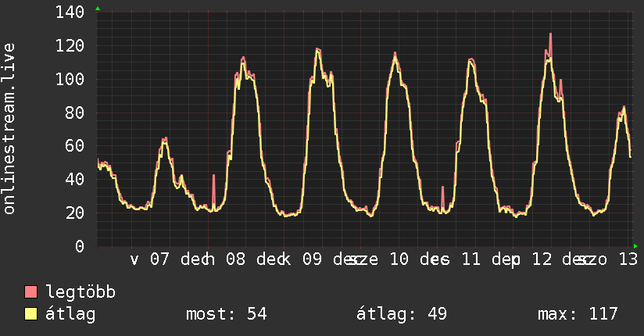The height and width of the screenshot is (336, 644).
Task: Select the legtöbb legend label
Action: pyautogui.click(x=80, y=292)
